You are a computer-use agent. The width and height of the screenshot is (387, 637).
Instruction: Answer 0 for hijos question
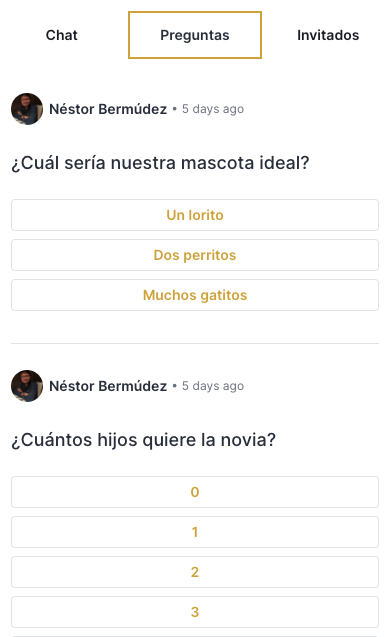(195, 492)
